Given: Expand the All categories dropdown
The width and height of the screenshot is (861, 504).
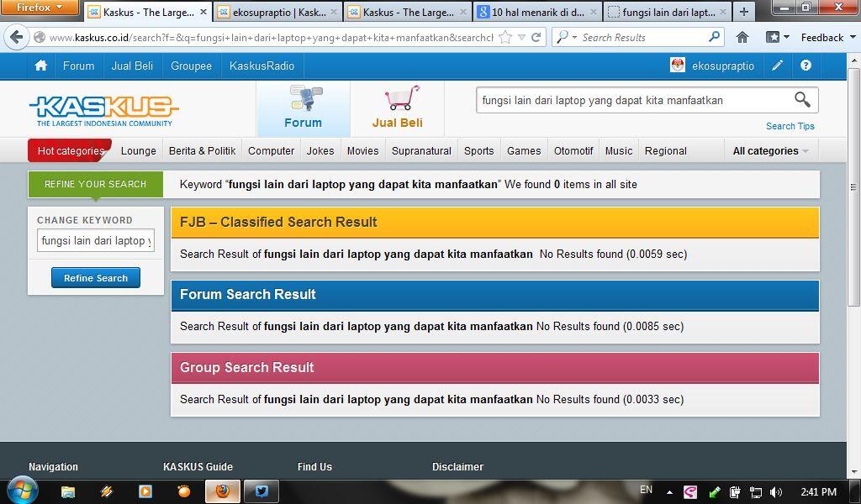Looking at the screenshot, I should click(x=771, y=151).
